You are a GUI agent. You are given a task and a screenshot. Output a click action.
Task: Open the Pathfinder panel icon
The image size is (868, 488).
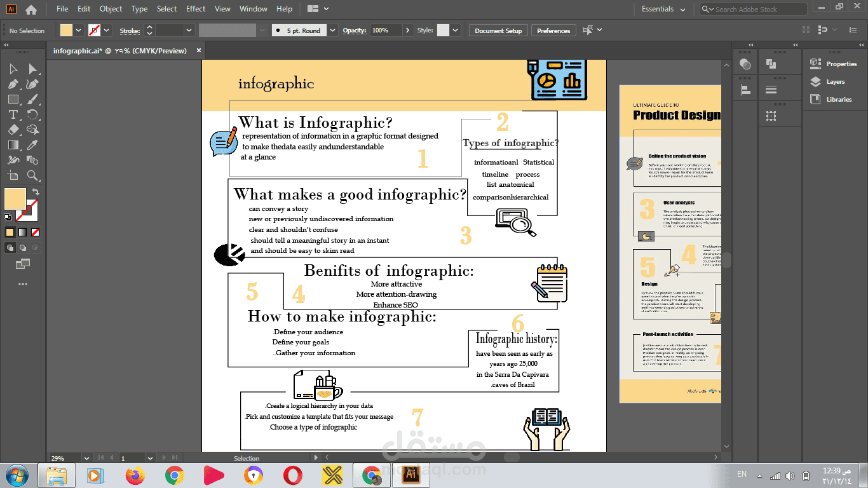[x=771, y=64]
